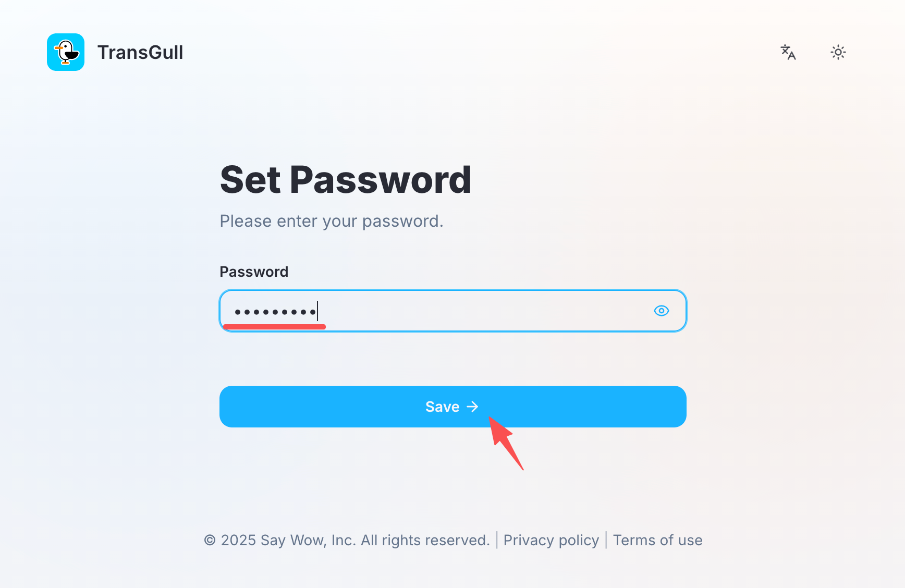Click the brightness icon near the corner

(838, 52)
